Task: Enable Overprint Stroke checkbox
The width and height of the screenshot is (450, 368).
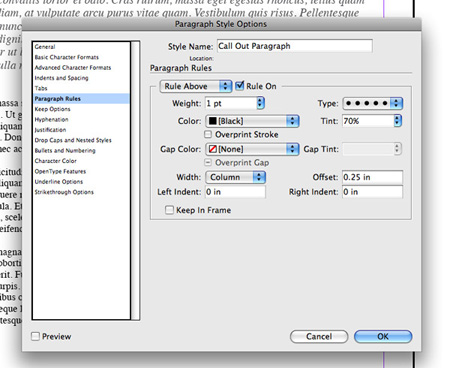Action: 208,134
